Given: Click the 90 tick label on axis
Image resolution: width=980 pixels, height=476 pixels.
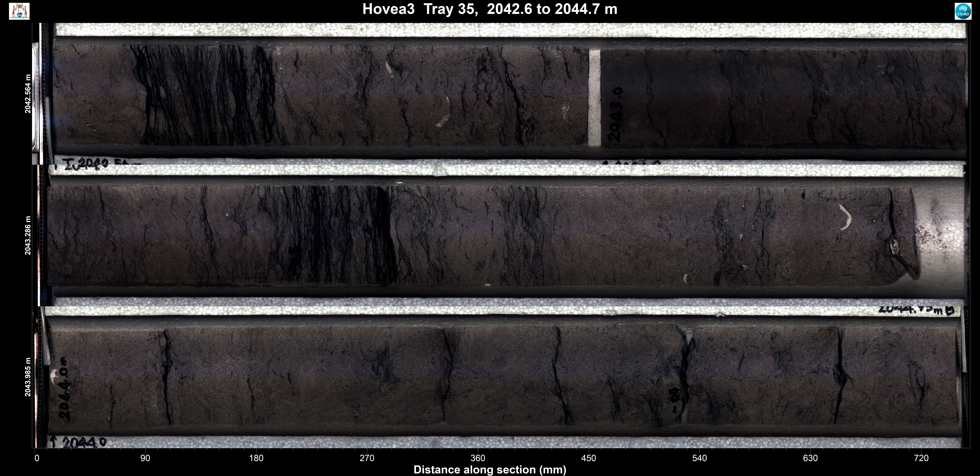Looking at the screenshot, I should point(145,458).
